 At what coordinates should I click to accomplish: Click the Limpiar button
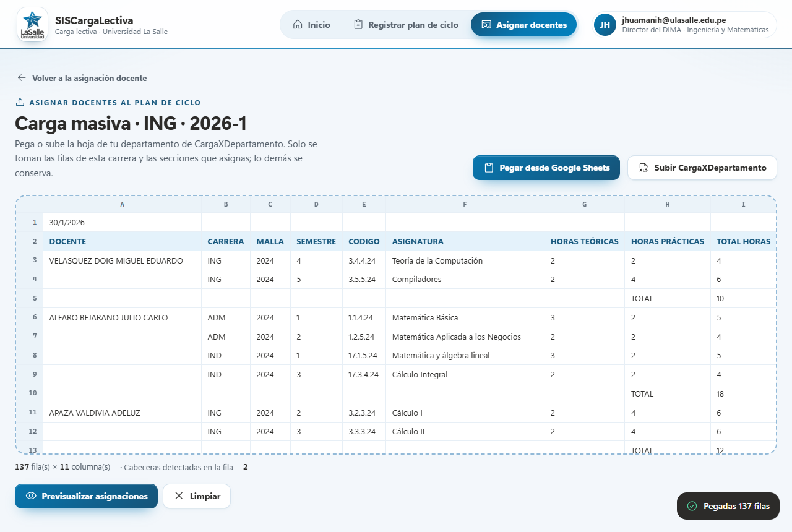[x=197, y=496]
